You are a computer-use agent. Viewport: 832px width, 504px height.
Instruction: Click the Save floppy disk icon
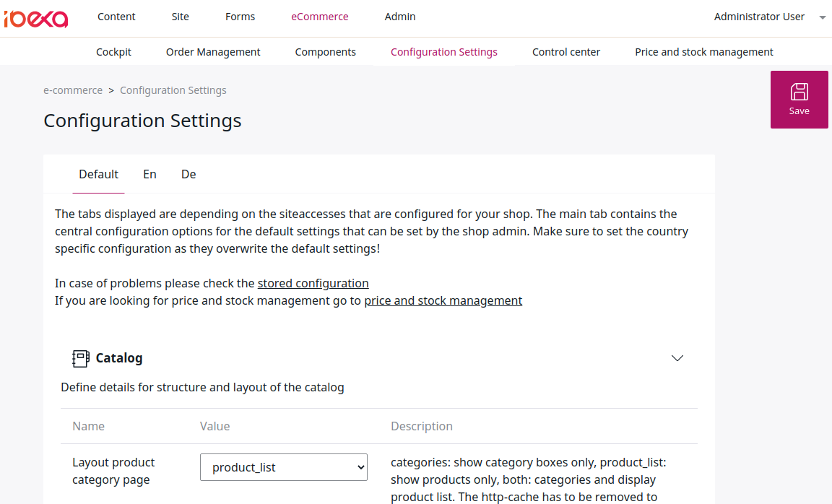click(x=799, y=92)
